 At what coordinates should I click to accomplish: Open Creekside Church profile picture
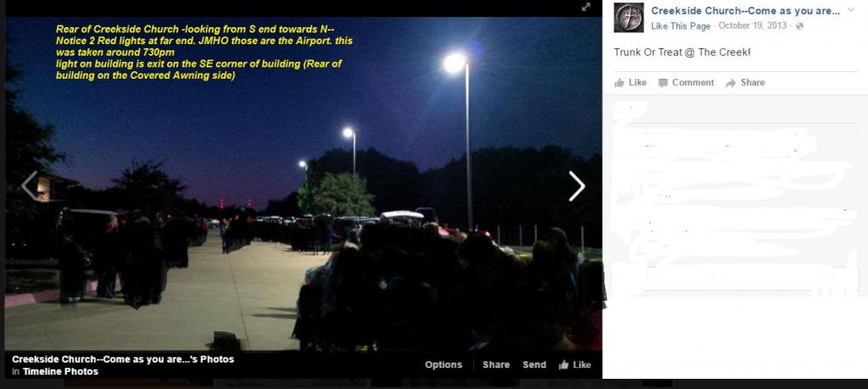pyautogui.click(x=628, y=18)
